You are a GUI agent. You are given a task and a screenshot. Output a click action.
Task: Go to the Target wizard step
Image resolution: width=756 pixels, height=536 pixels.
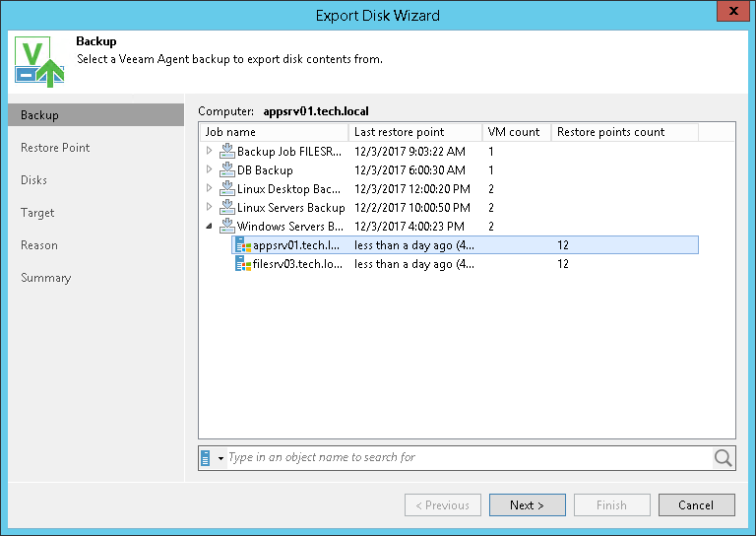point(37,213)
